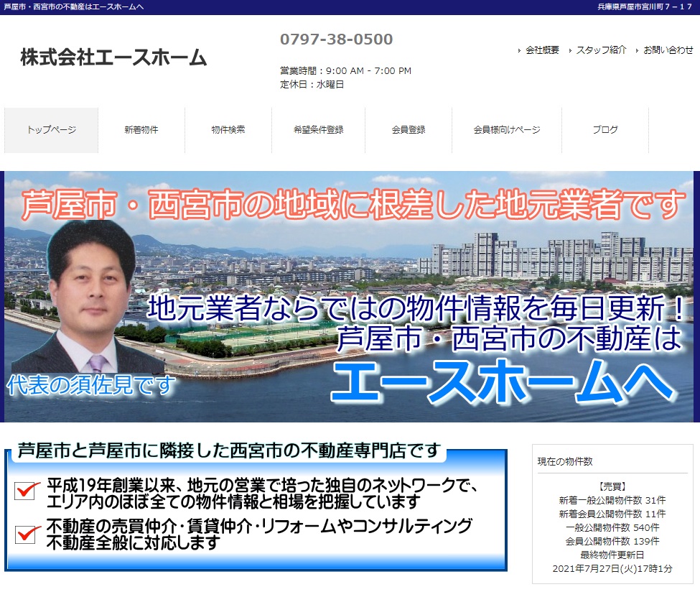
Task: Open the スタッフ紹介 link
Action: [601, 50]
